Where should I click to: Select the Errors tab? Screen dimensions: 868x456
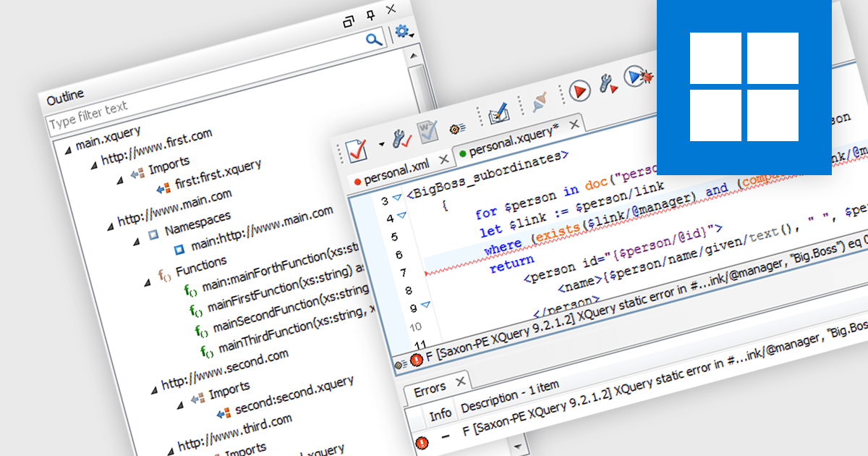[x=430, y=389]
